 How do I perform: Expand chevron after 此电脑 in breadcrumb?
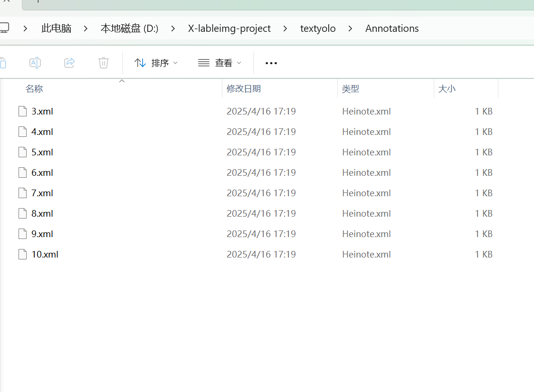86,29
